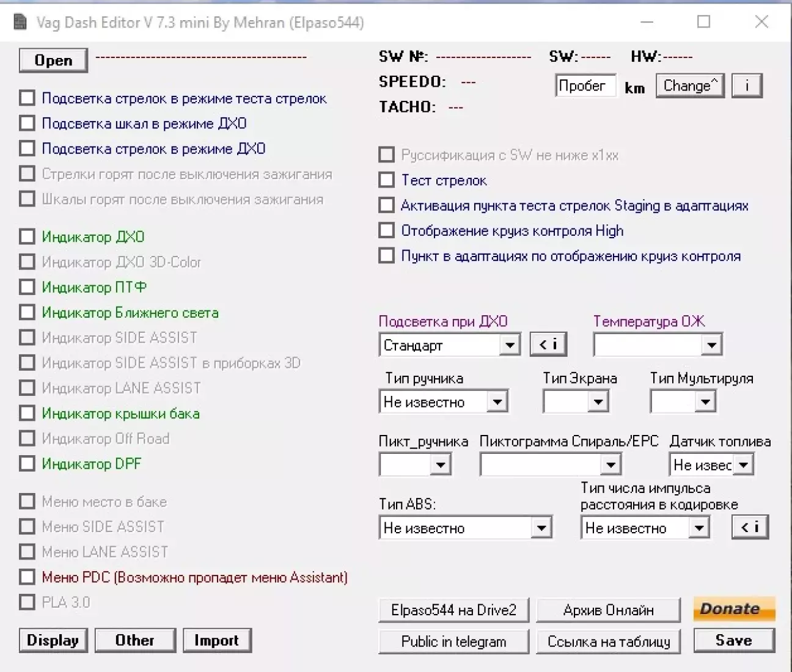792x672 pixels.
Task: Tick Отображение круиз контроля High
Action: [x=386, y=230]
